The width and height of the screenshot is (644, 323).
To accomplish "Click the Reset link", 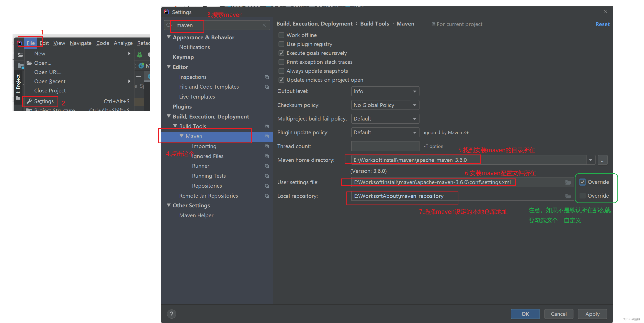I will point(602,24).
